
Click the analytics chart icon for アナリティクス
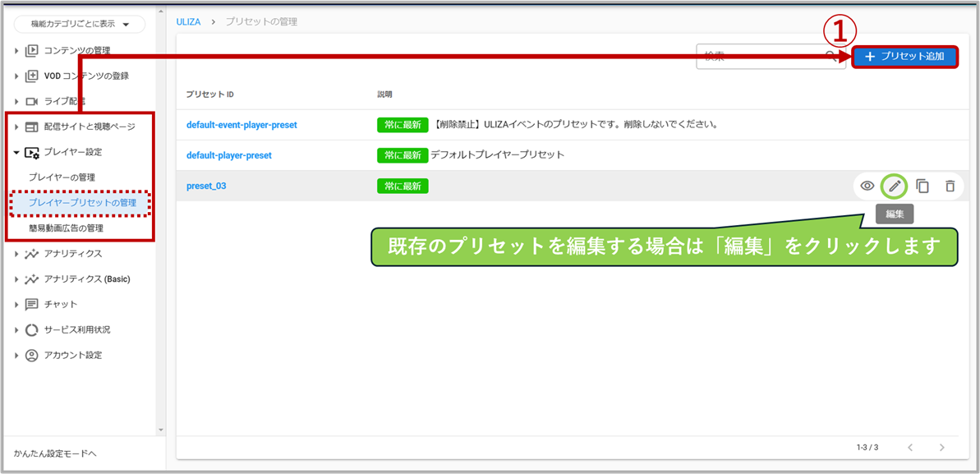click(x=32, y=254)
